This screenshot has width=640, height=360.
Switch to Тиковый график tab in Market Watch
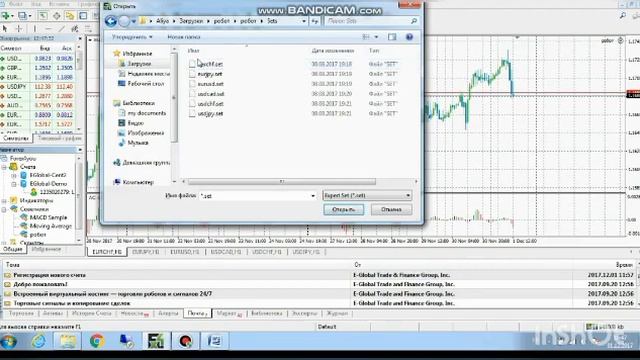[60, 139]
